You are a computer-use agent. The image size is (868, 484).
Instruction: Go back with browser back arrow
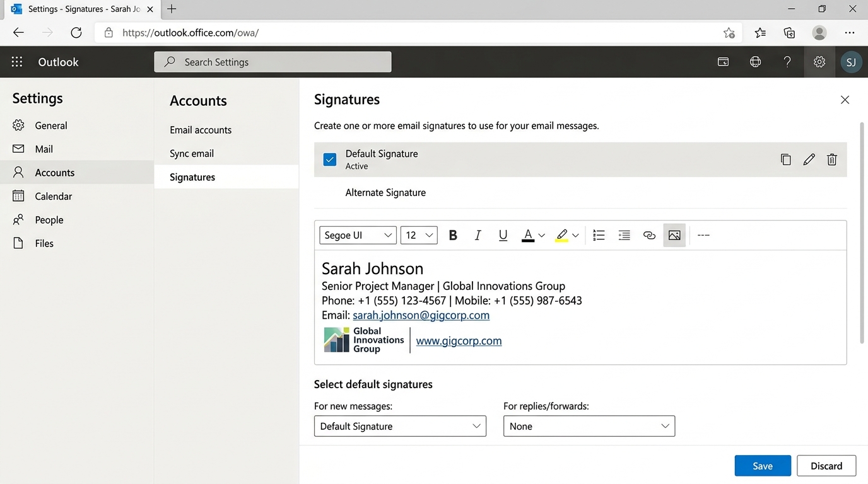[18, 33]
